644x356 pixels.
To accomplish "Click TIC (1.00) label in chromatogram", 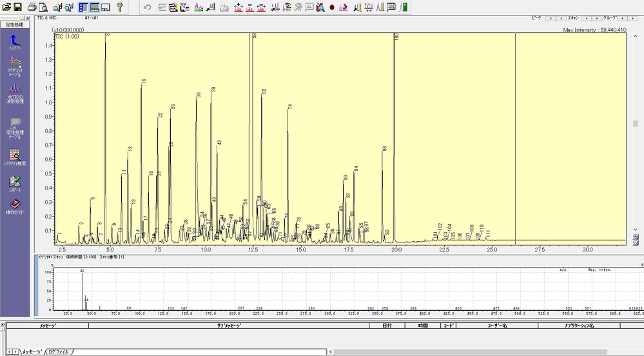I will [x=67, y=37].
